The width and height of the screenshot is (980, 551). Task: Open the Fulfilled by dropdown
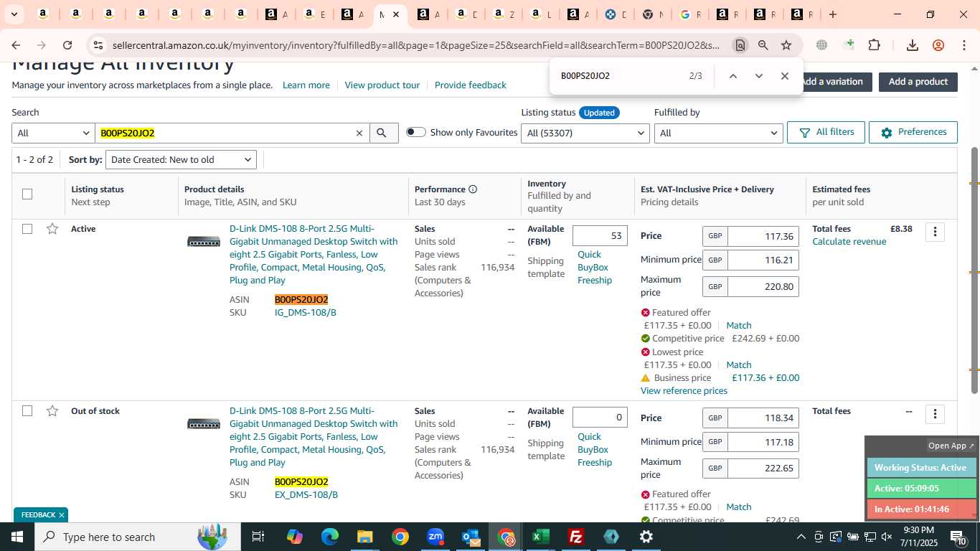point(718,133)
